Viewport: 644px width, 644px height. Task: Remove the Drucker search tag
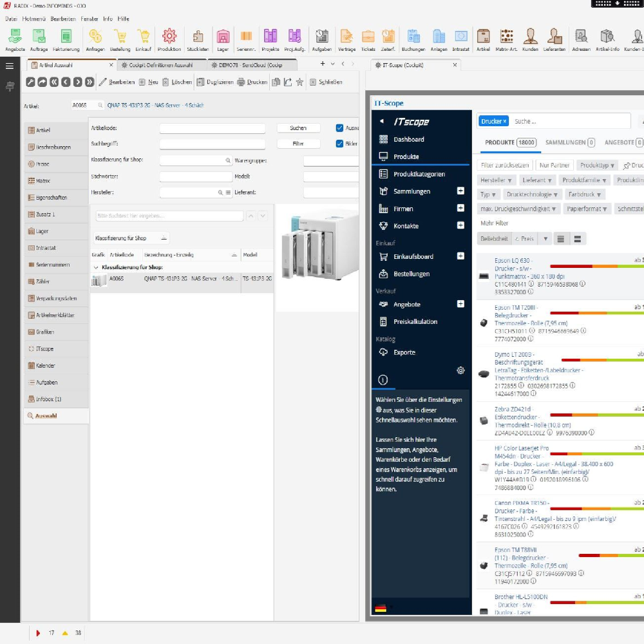click(505, 121)
